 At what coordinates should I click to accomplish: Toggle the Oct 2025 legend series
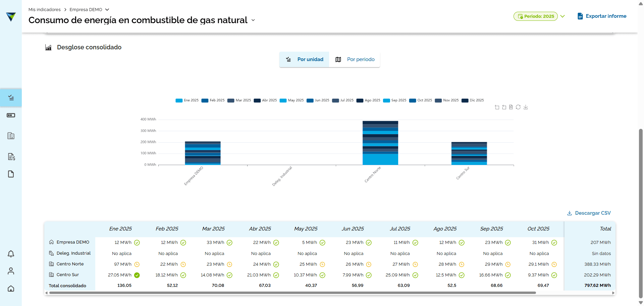420,100
